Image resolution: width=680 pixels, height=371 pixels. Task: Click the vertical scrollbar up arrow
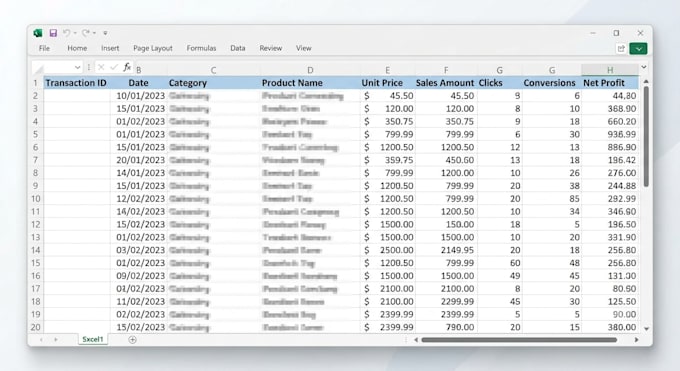pos(646,82)
